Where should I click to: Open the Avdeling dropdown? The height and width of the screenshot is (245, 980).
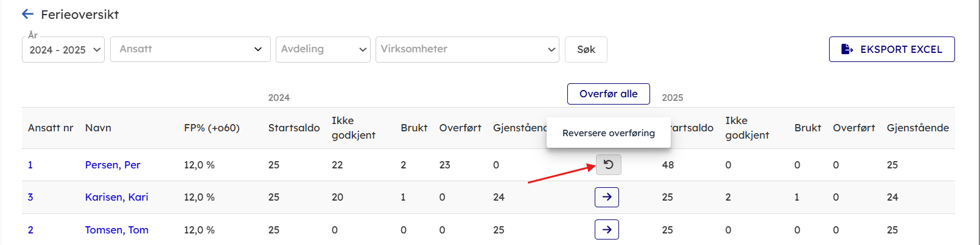click(323, 49)
